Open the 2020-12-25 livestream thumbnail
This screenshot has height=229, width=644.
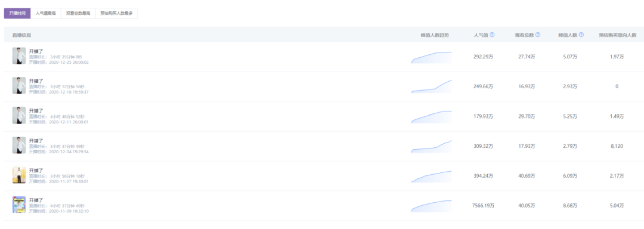(x=19, y=56)
